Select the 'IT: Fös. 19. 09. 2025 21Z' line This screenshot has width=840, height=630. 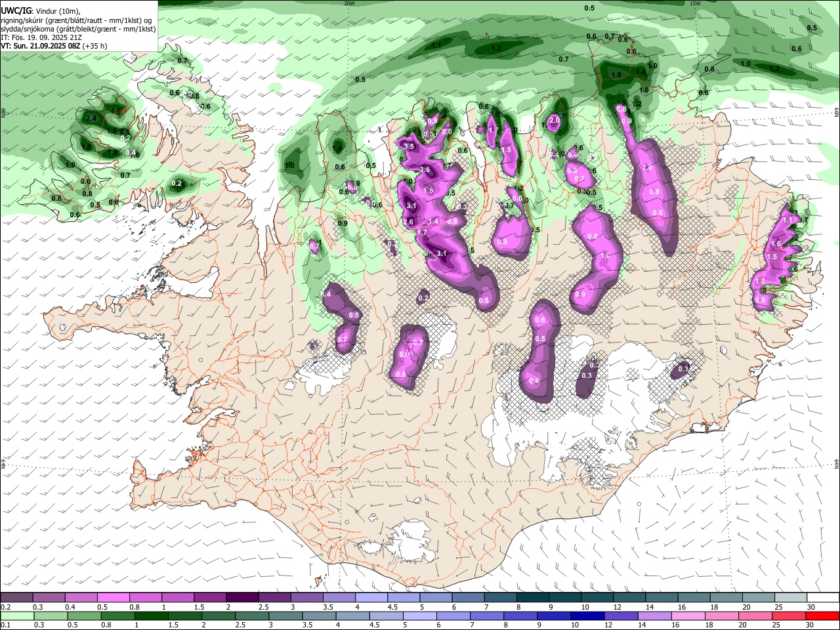41,37
